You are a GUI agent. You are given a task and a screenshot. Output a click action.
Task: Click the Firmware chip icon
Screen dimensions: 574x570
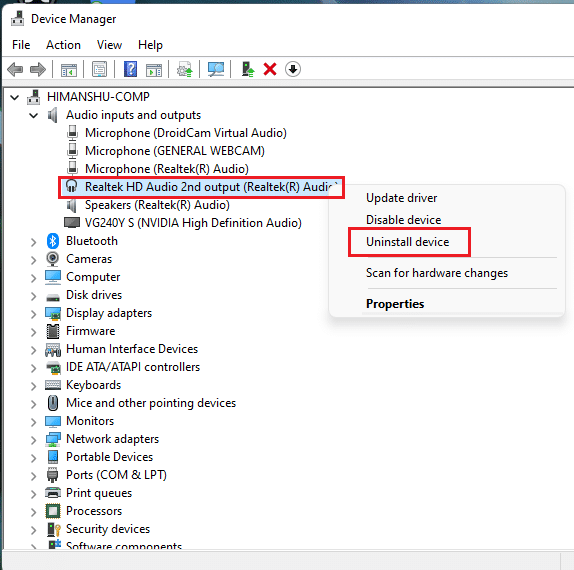click(x=53, y=331)
